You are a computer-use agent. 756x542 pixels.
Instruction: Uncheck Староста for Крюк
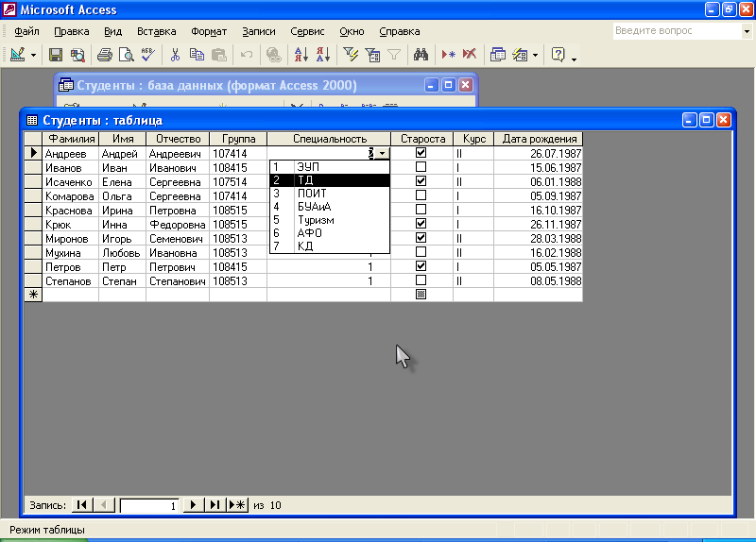(421, 224)
